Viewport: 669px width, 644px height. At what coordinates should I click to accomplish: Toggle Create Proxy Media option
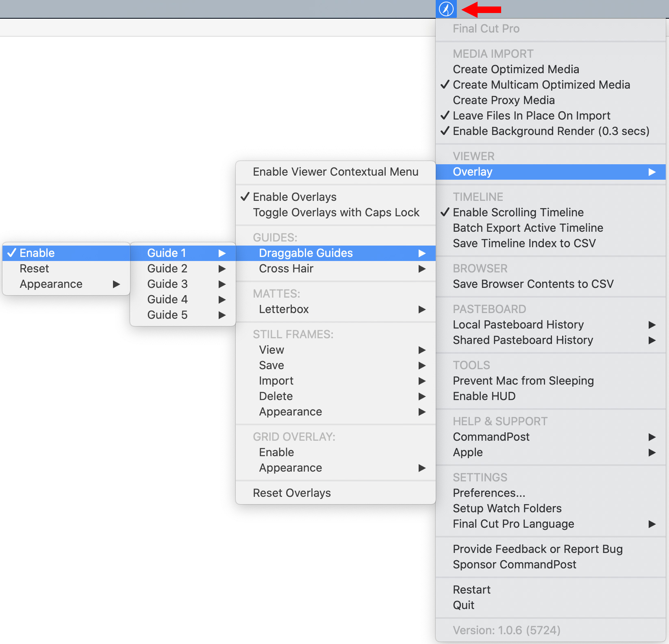(551, 100)
